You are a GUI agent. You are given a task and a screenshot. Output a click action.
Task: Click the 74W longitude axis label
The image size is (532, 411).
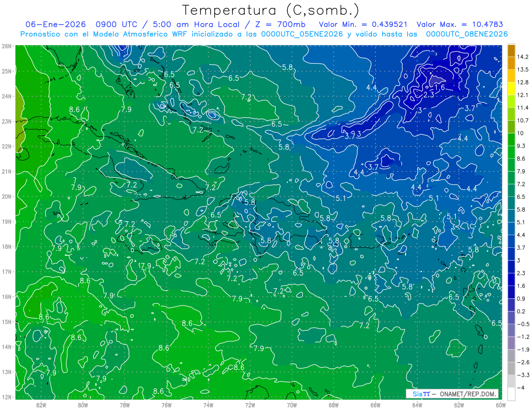click(x=208, y=405)
